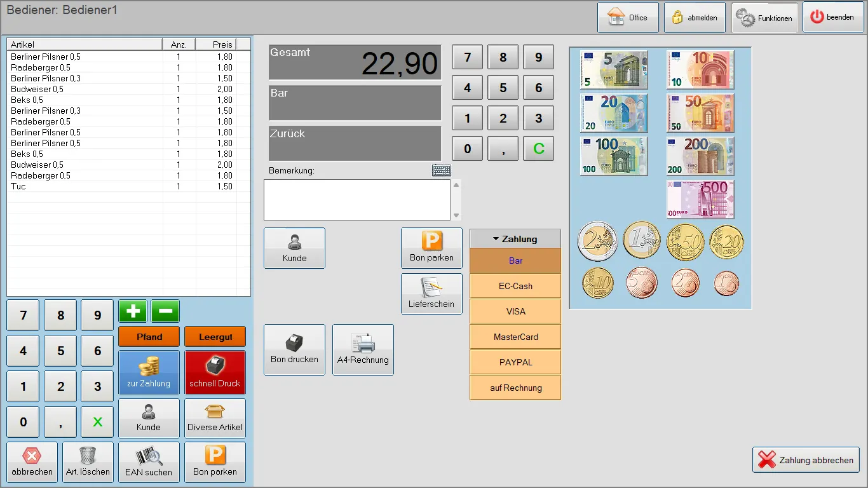
Task: Choose Kunde in the payment panel
Action: pos(294,248)
